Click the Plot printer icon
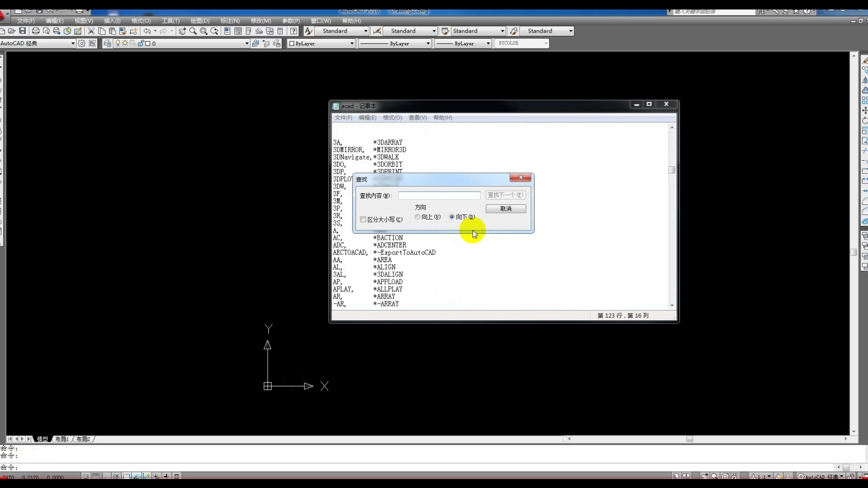Image resolution: width=868 pixels, height=488 pixels. (x=36, y=31)
